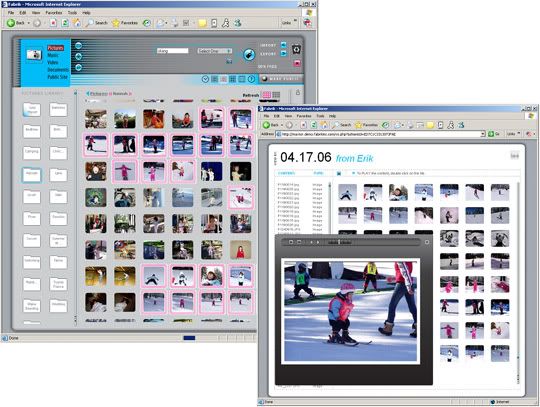Click the Back arrow in the left browser window

(x=11, y=23)
